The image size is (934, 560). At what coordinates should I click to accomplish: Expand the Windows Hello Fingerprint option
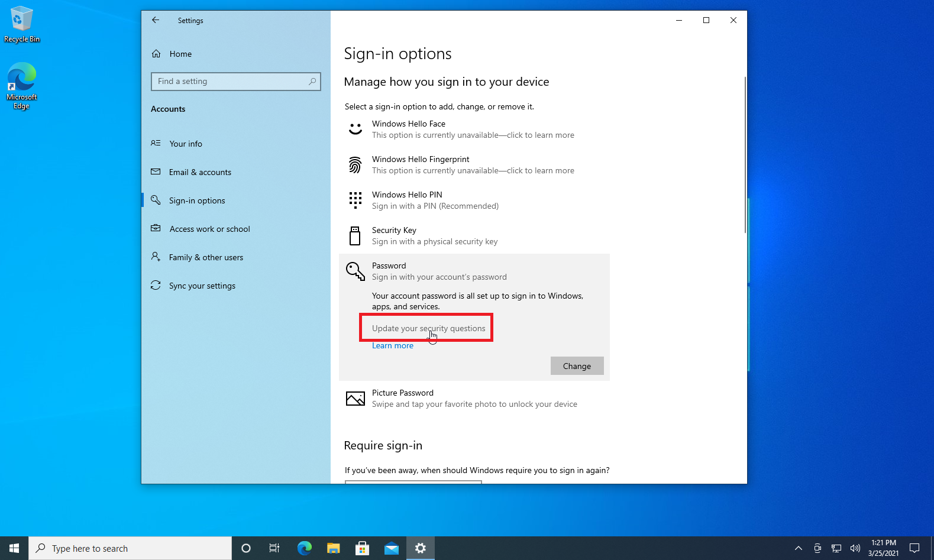[x=474, y=165]
